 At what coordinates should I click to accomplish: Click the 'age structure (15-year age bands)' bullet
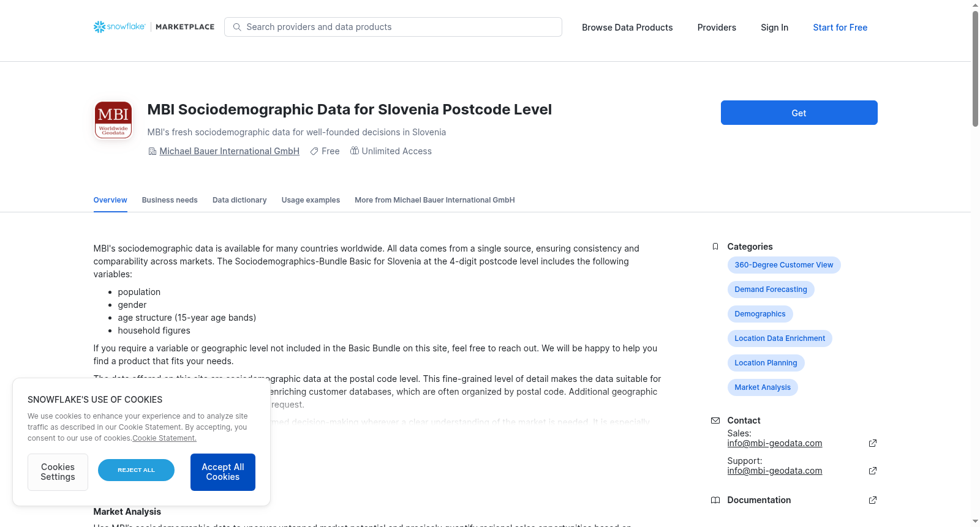(x=187, y=318)
